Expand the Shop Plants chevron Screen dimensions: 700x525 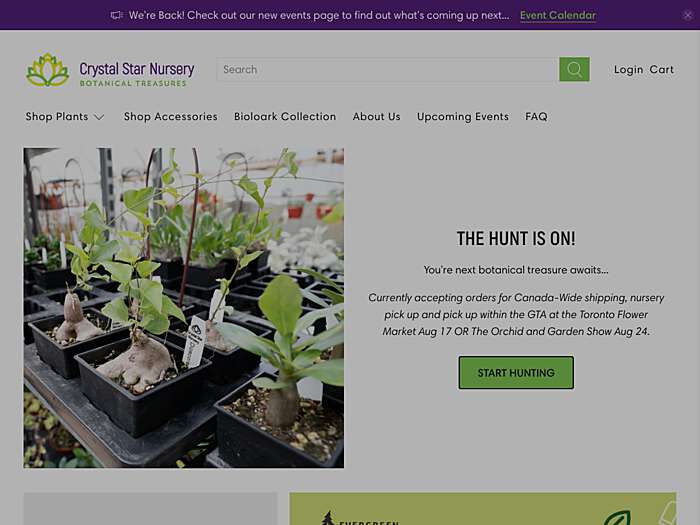pos(99,117)
